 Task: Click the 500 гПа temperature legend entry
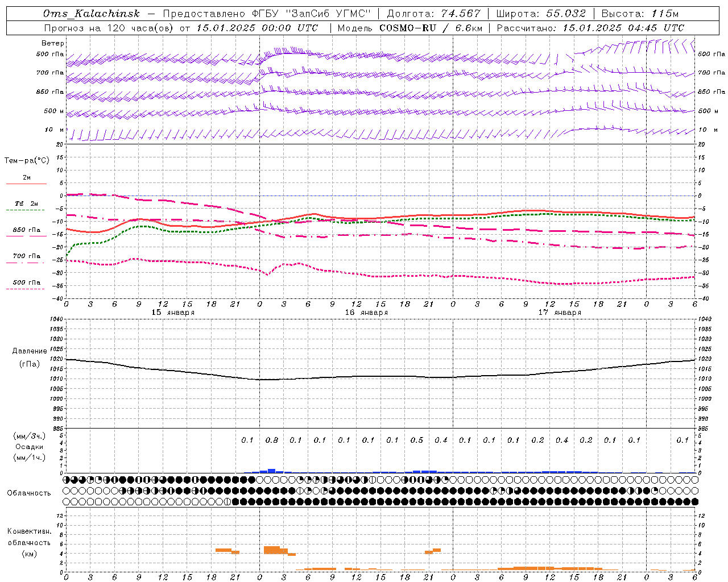[27, 282]
